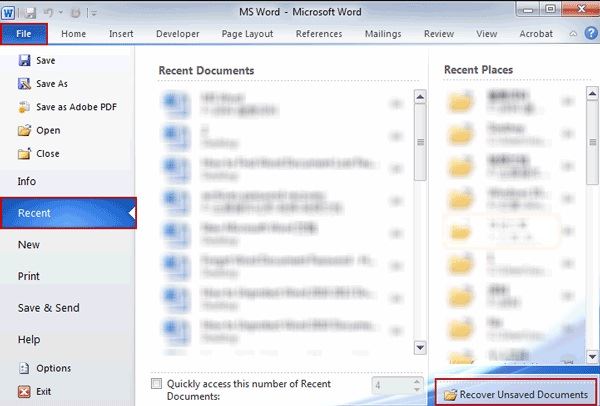Click Recent Places scrollbar down arrow
The image size is (600, 406).
(x=592, y=357)
